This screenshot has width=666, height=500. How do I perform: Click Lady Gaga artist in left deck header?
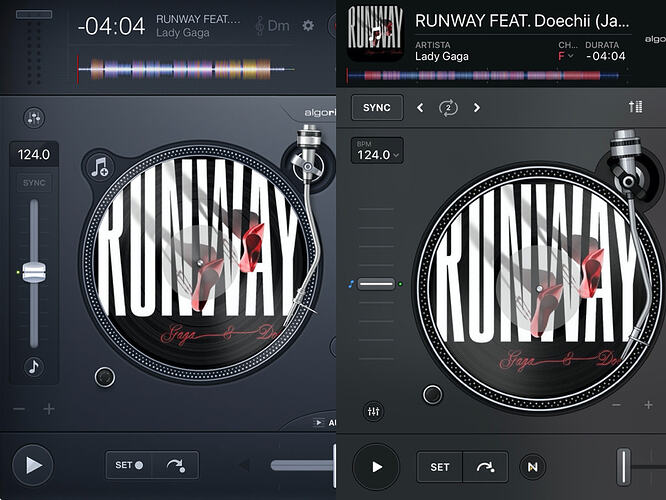[183, 33]
